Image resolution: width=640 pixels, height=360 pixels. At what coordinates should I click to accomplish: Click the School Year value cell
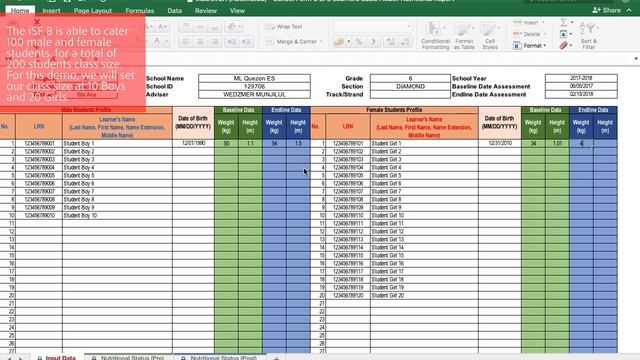(581, 78)
